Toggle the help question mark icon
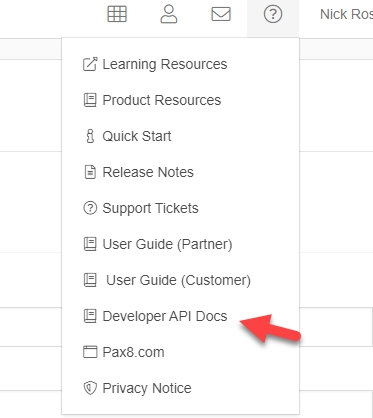373x418 pixels. coord(273,14)
